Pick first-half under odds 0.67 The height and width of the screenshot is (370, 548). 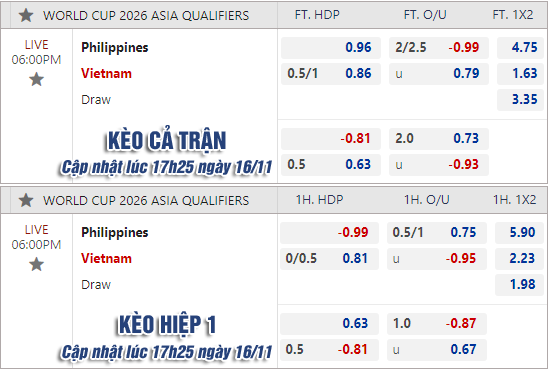tap(437, 350)
